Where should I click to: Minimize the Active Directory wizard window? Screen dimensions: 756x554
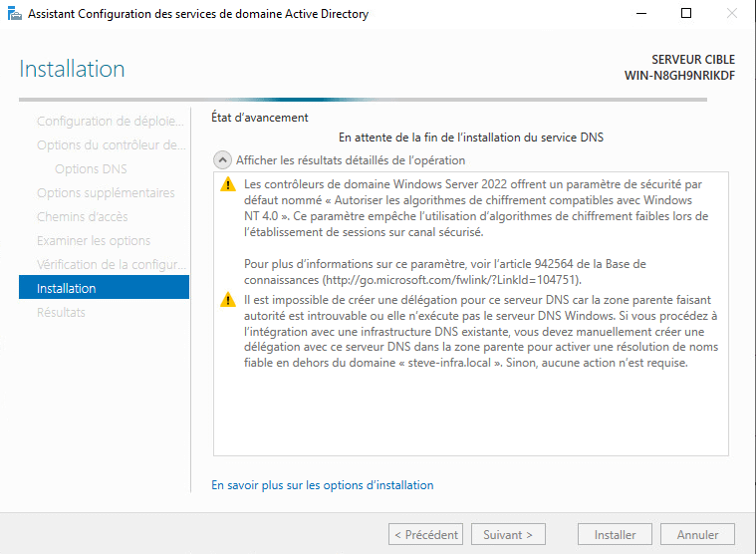point(640,14)
